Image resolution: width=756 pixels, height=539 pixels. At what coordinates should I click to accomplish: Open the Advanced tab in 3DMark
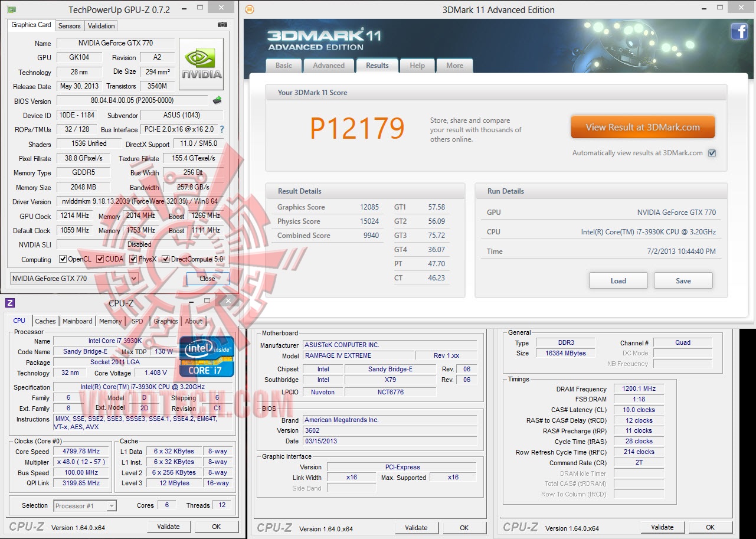pyautogui.click(x=329, y=66)
